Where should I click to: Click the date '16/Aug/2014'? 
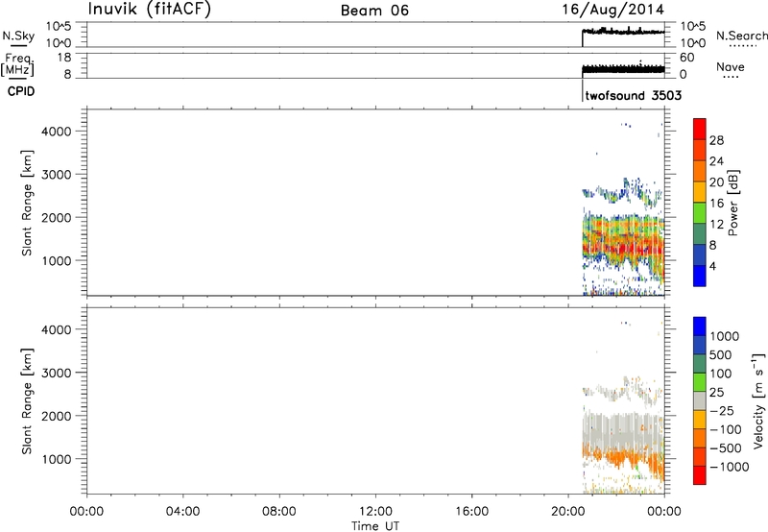pos(612,10)
